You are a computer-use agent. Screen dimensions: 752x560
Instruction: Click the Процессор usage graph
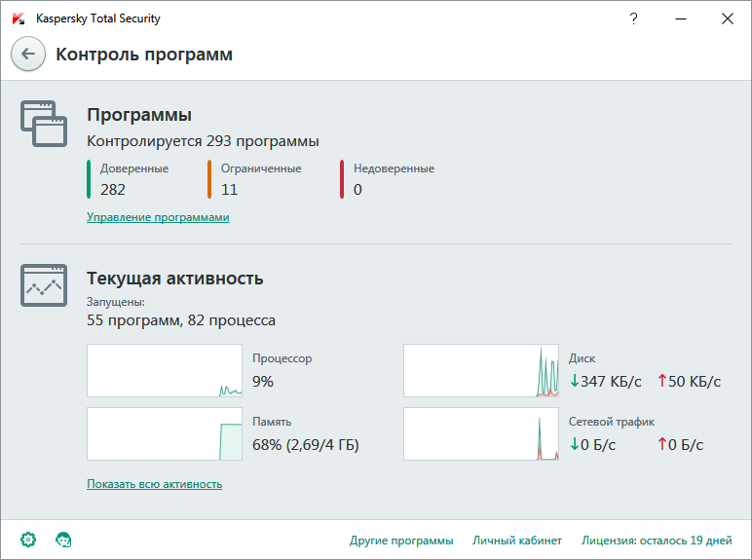(165, 370)
